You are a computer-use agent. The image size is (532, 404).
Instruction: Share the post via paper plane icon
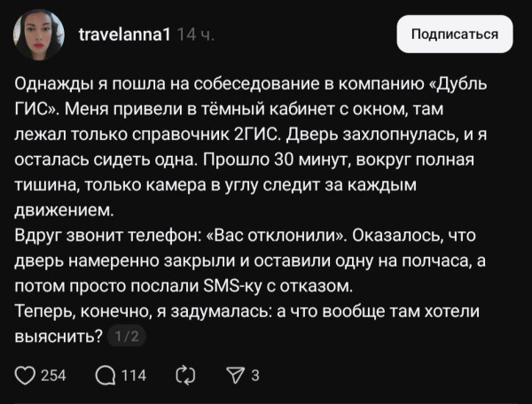pyautogui.click(x=235, y=376)
